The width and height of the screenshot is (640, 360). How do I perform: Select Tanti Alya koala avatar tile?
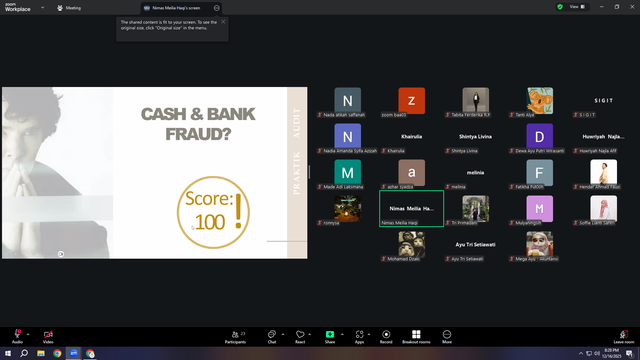[540, 102]
